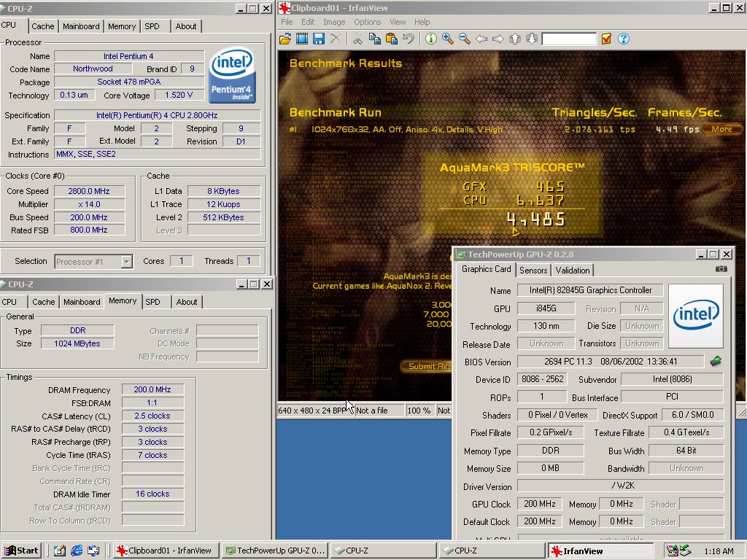Click the GPU-Z Name field Intel 82845G

coord(590,290)
